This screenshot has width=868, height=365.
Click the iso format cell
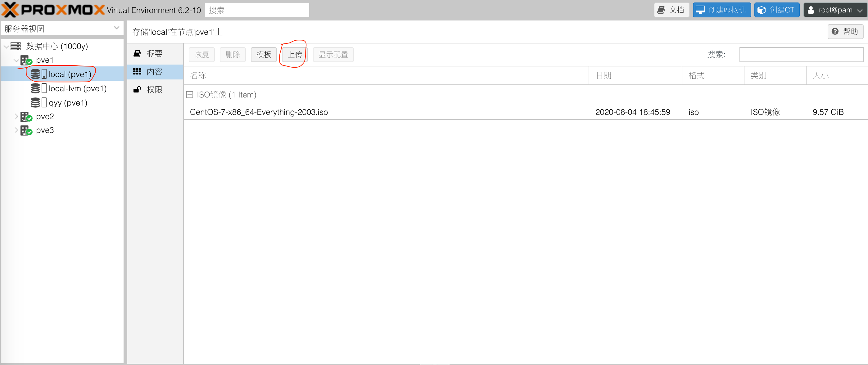click(x=694, y=112)
